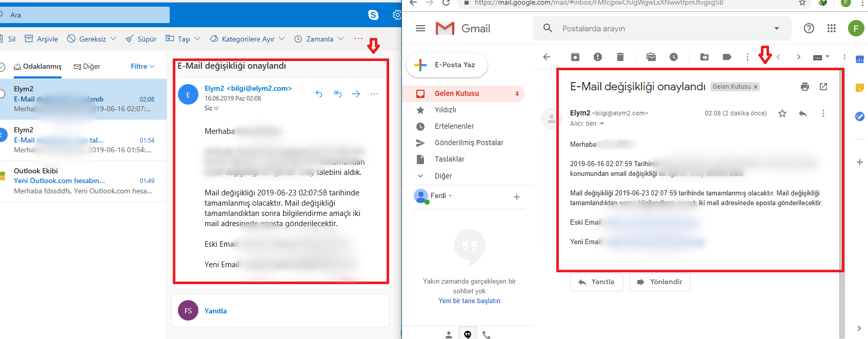Expand the Alıcı: ben recipient details
868x339 pixels.
pos(602,124)
